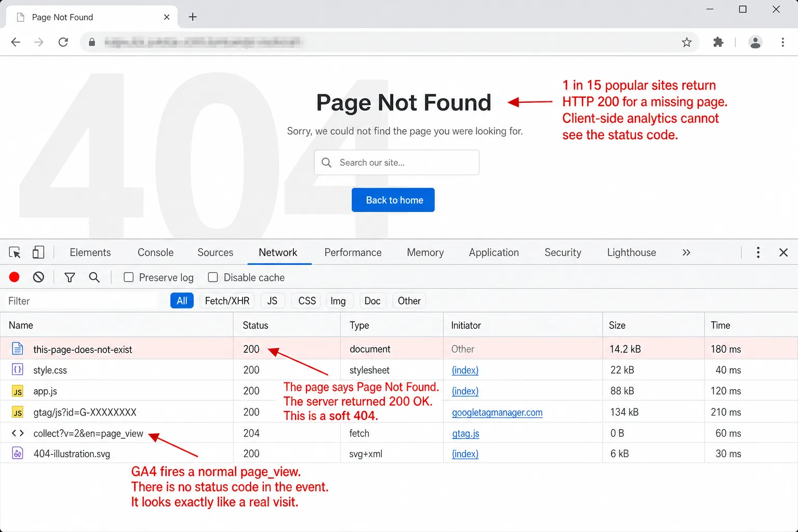The image size is (798, 532).
Task: Filter requests by Fetch/XHR
Action: (x=227, y=301)
